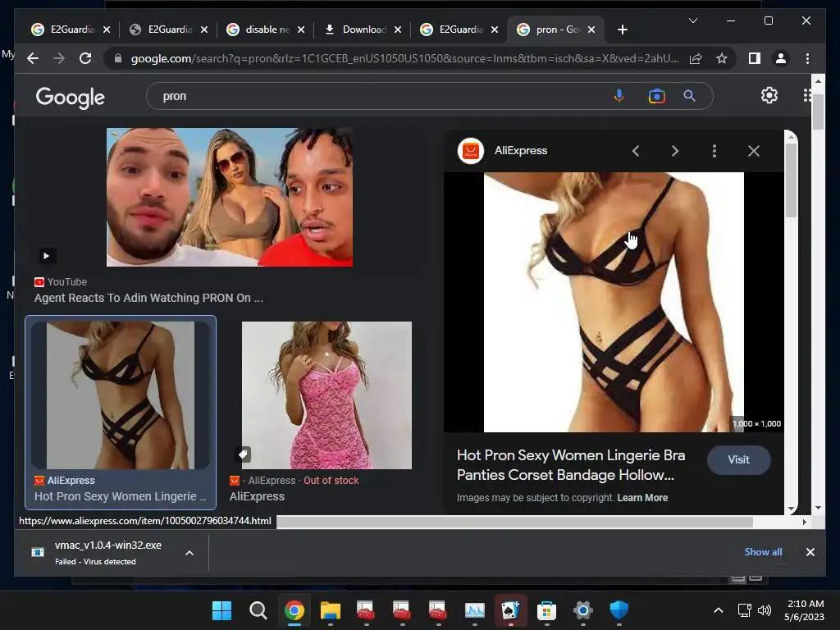Select the YouTube video thumbnail

(x=230, y=197)
